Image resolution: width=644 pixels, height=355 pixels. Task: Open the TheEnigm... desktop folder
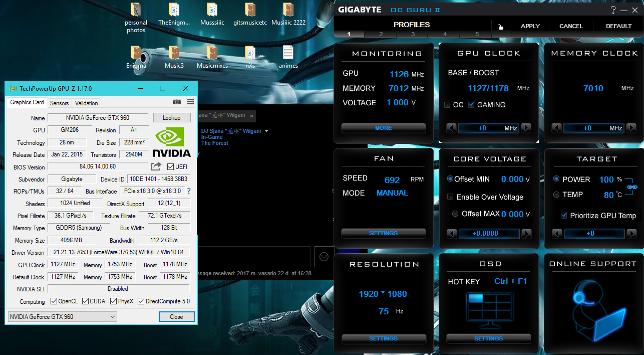tap(174, 15)
